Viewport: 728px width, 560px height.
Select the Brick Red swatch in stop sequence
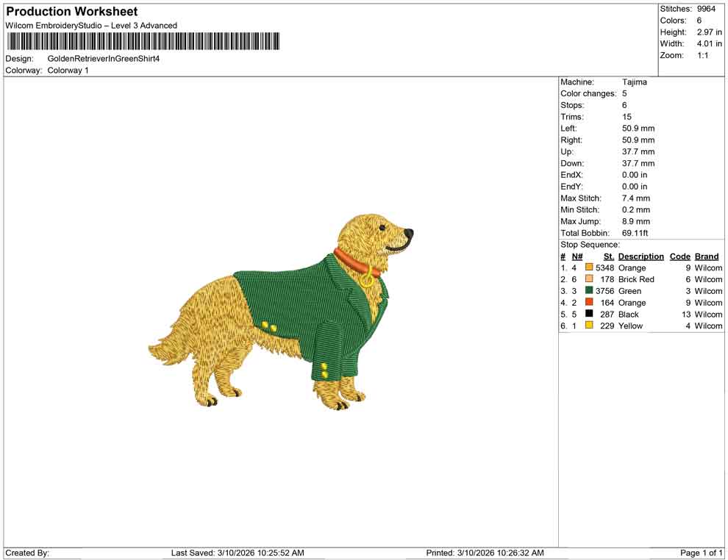tap(588, 279)
